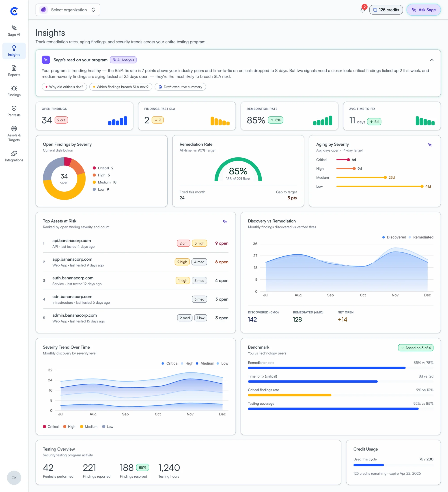Open Sage AI from sidebar
The image size is (448, 492).
(x=14, y=31)
